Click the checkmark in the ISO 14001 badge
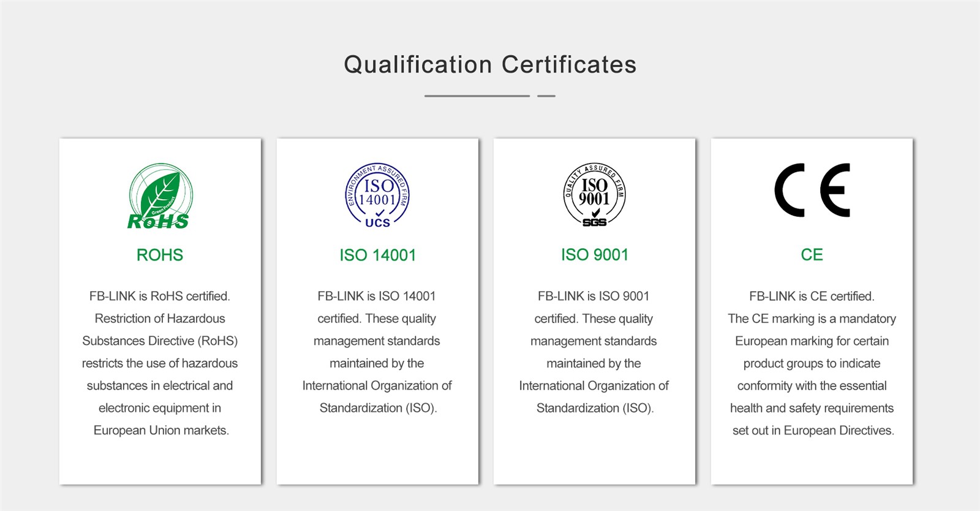The image size is (980, 511). (x=380, y=213)
